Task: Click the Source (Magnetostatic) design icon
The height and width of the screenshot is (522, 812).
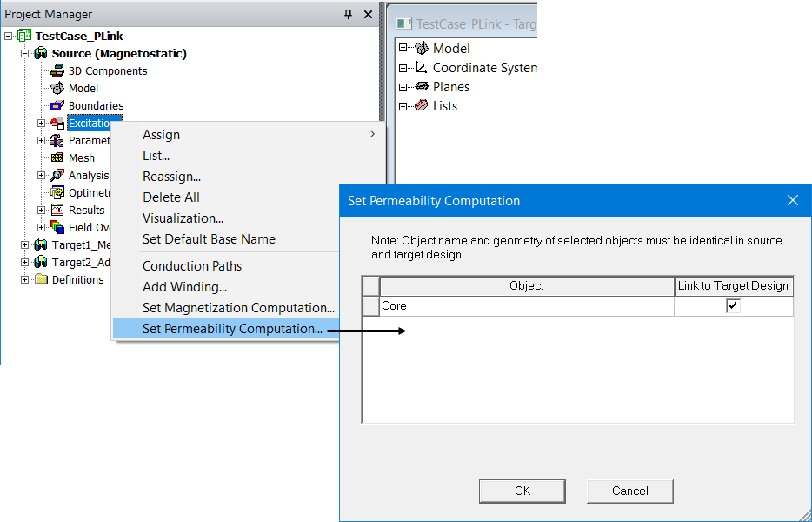Action: [40, 53]
